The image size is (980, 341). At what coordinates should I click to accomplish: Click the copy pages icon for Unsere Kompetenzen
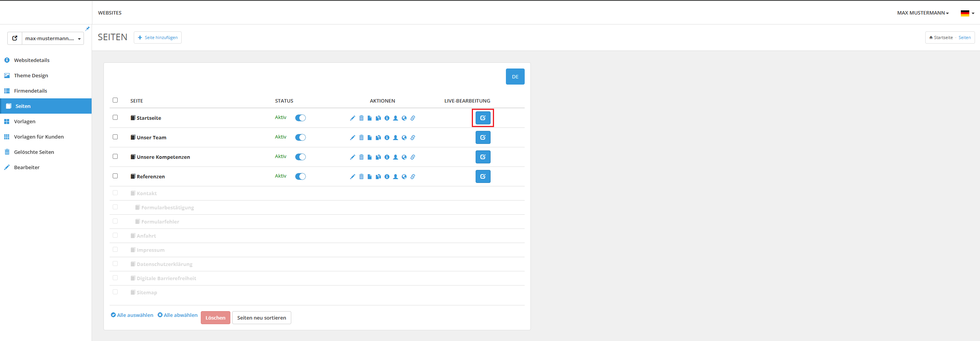[378, 157]
